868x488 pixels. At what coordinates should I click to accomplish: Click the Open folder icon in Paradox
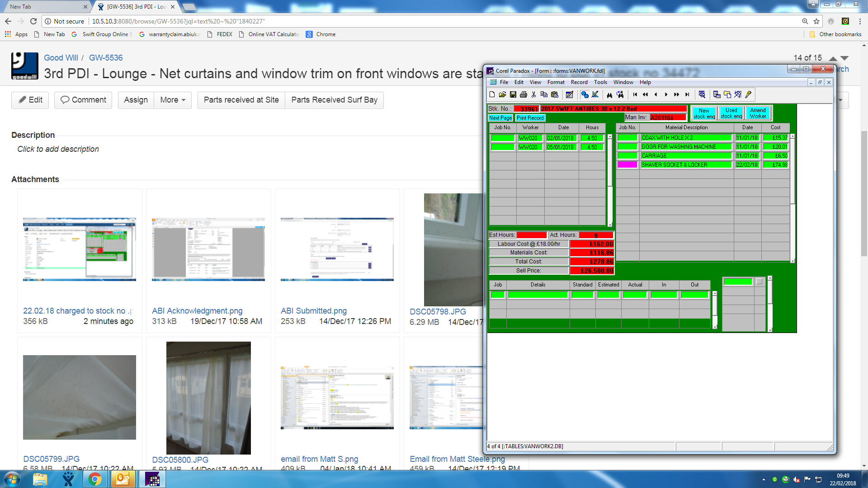click(502, 94)
